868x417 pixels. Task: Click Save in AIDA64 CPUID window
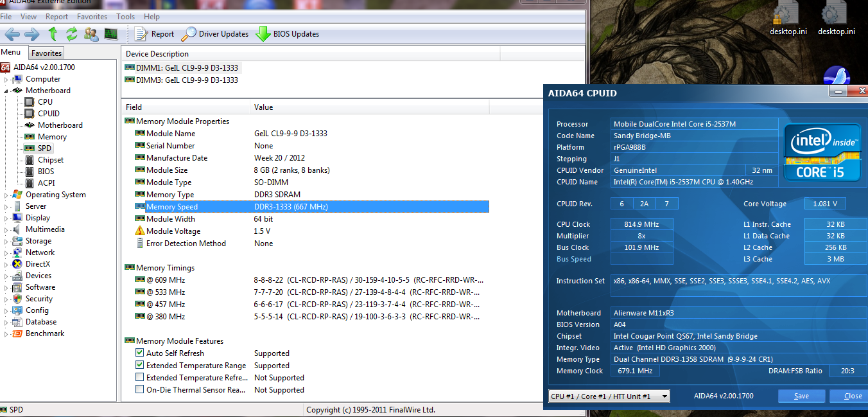point(801,396)
